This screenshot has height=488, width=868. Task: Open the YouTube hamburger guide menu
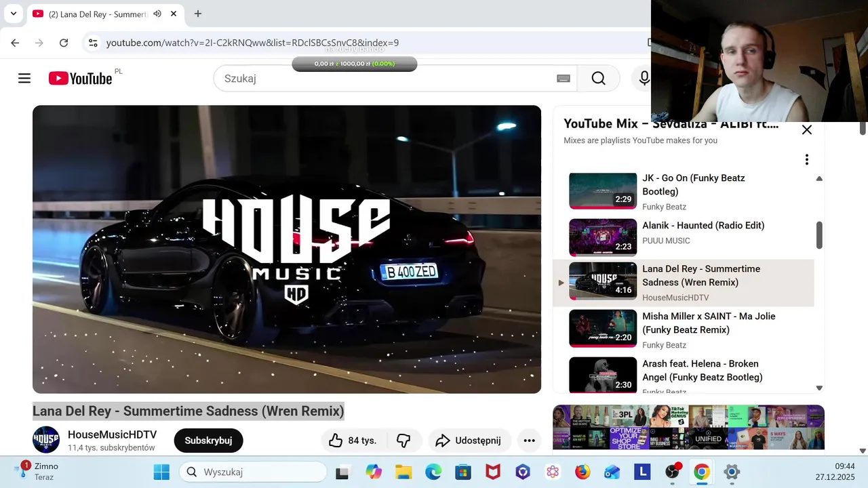[x=24, y=78]
